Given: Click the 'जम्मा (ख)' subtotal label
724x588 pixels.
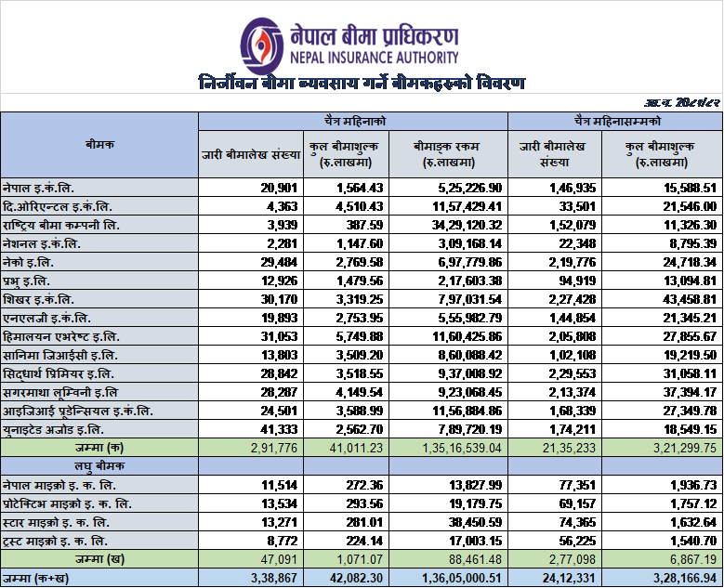Looking at the screenshot, I should (x=99, y=559).
